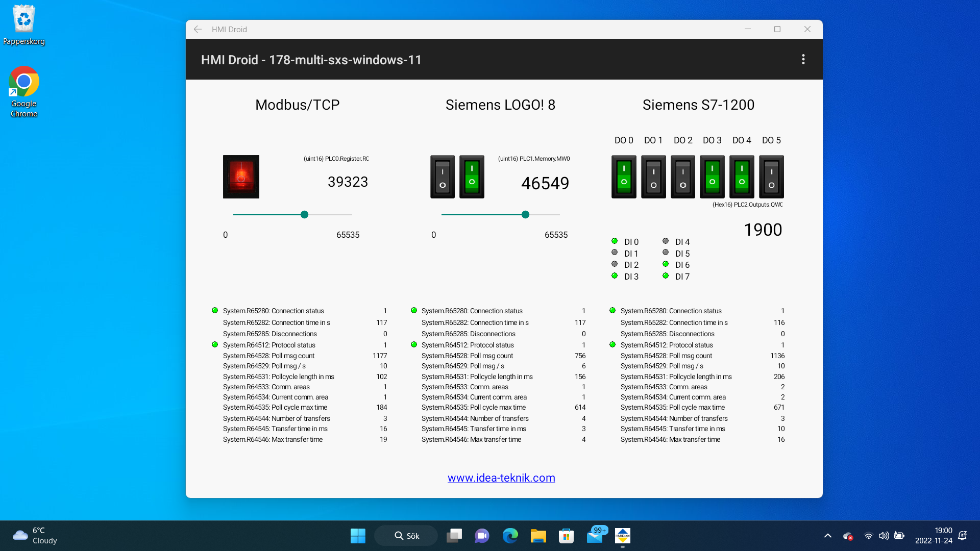Click the Siemens S7-1200 heading
Screen dimensions: 980x551
pyautogui.click(x=698, y=105)
